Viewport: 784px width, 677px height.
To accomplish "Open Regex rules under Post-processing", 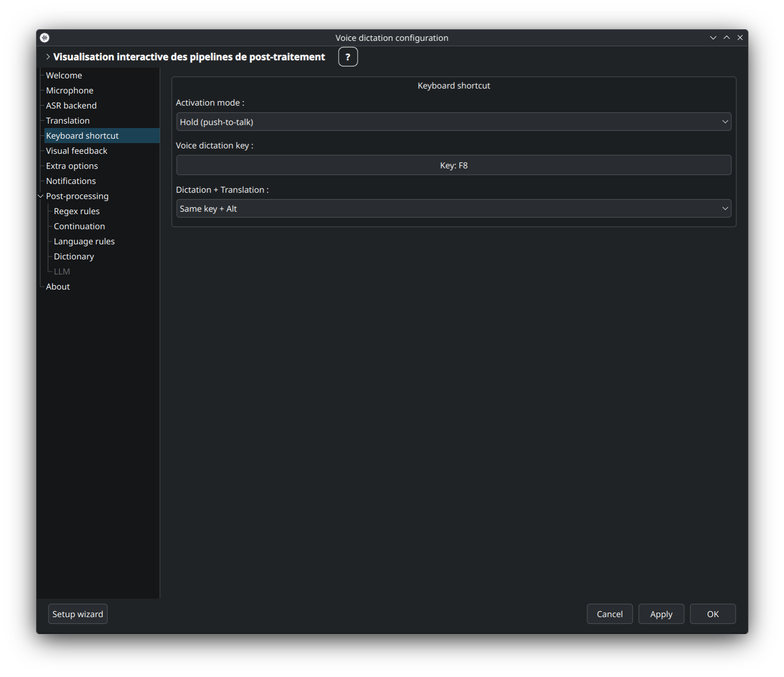I will pyautogui.click(x=76, y=211).
